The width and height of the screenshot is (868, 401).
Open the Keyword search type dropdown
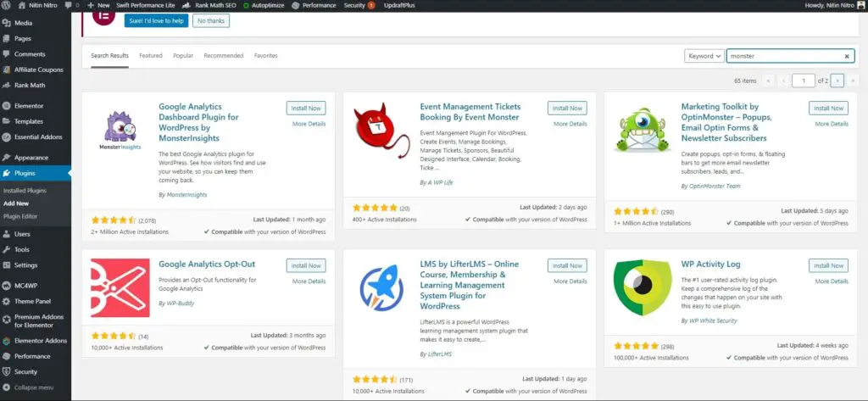tap(704, 56)
